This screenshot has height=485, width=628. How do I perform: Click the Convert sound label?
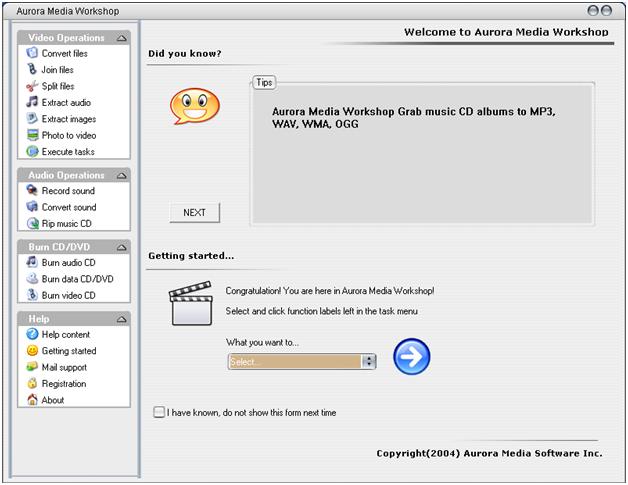[x=69, y=207]
